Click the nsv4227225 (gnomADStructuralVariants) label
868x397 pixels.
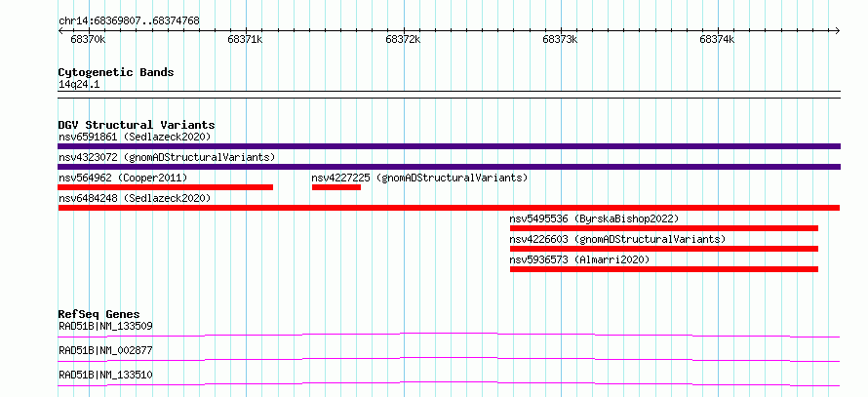click(419, 178)
